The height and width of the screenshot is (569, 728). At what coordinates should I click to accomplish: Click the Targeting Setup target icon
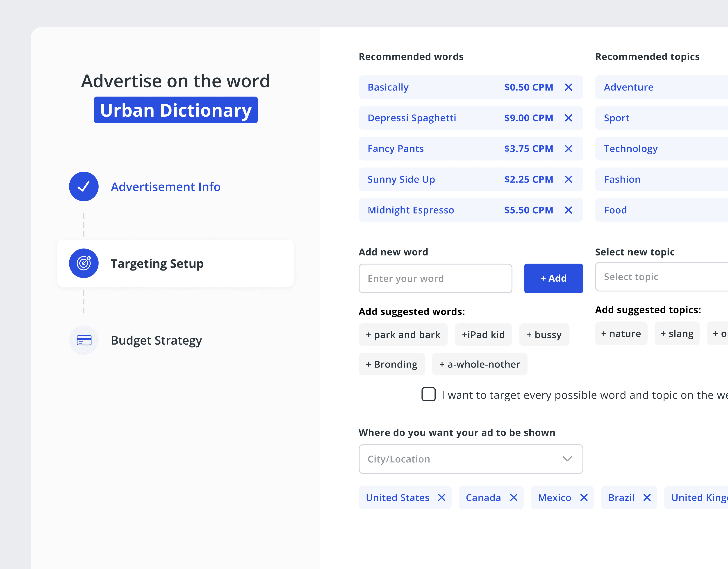point(84,263)
